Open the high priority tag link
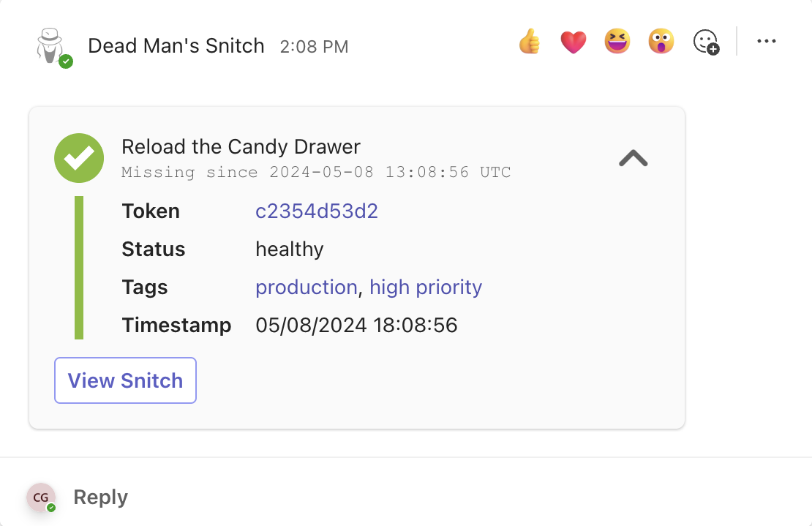The image size is (812, 526). [x=426, y=287]
